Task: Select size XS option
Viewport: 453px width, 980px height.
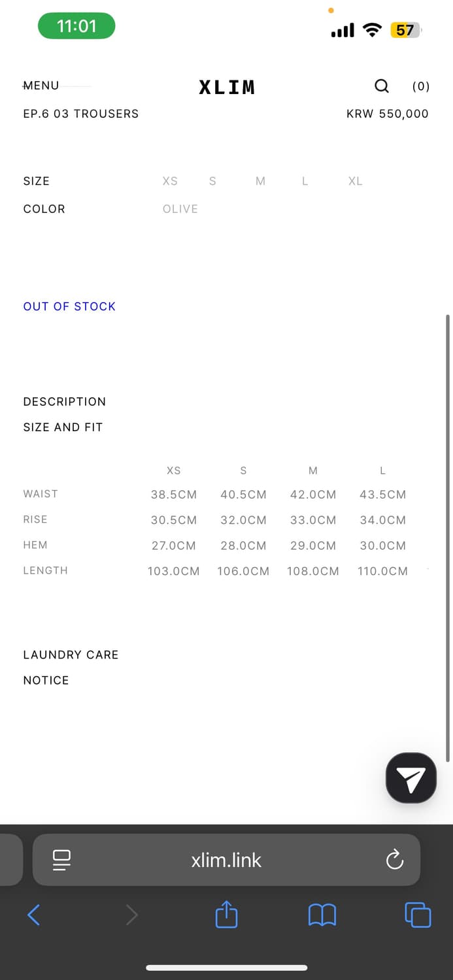Action: 170,181
